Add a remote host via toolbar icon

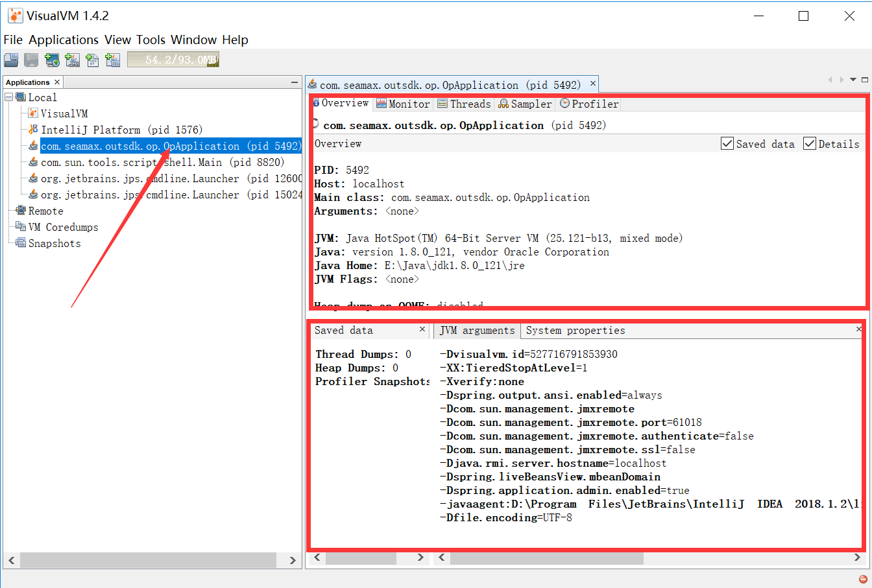tap(52, 60)
